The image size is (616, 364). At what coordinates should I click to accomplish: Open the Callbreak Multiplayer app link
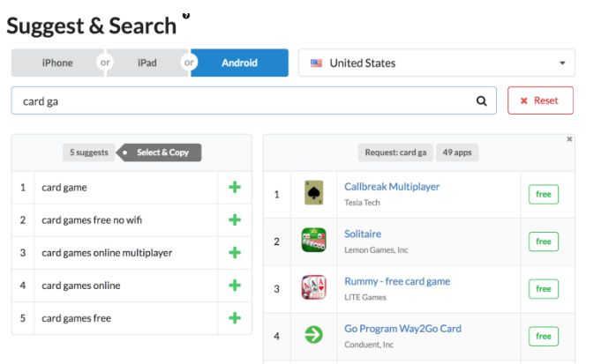392,187
